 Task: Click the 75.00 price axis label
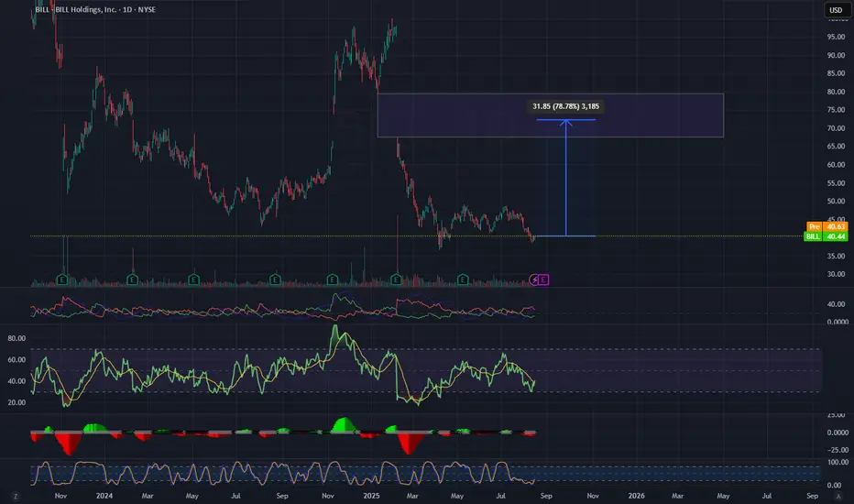coord(836,110)
